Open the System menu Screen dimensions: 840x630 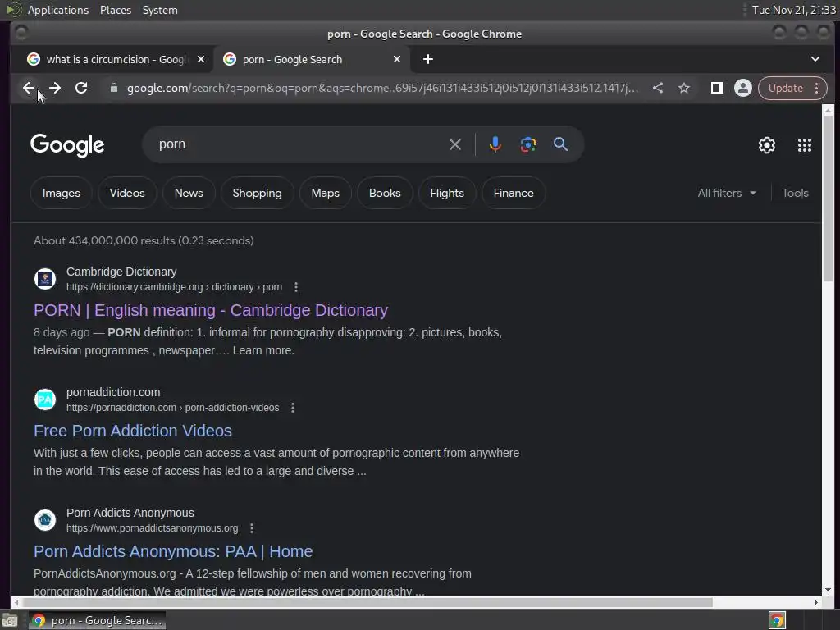160,10
